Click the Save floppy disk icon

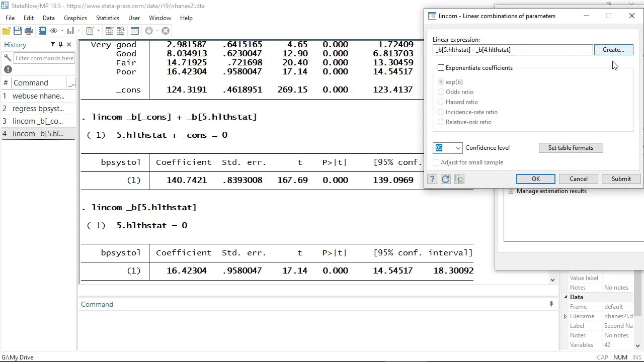pyautogui.click(x=18, y=31)
